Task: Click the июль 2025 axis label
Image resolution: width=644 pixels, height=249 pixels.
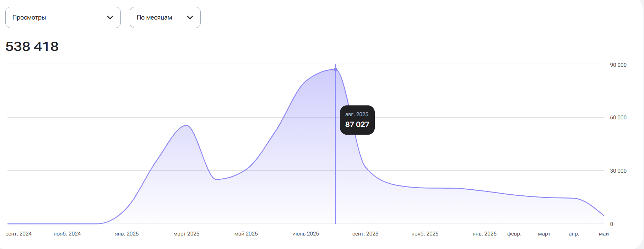Action: [306, 234]
